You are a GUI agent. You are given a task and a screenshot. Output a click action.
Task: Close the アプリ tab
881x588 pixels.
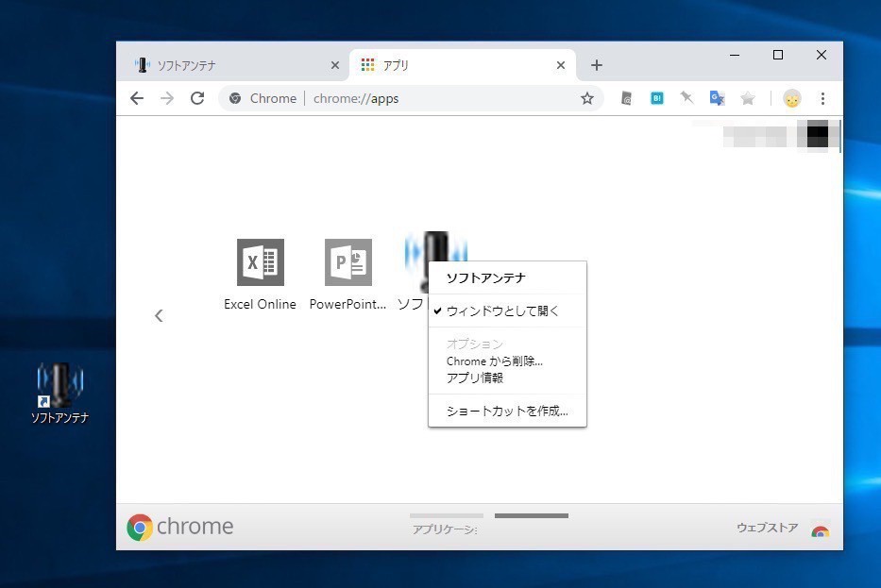[561, 65]
